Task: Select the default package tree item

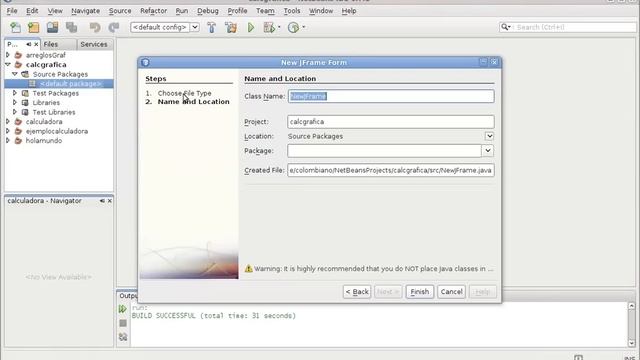Action: click(x=71, y=84)
